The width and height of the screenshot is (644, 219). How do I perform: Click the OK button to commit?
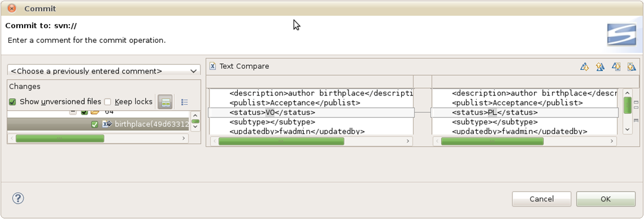click(x=606, y=199)
